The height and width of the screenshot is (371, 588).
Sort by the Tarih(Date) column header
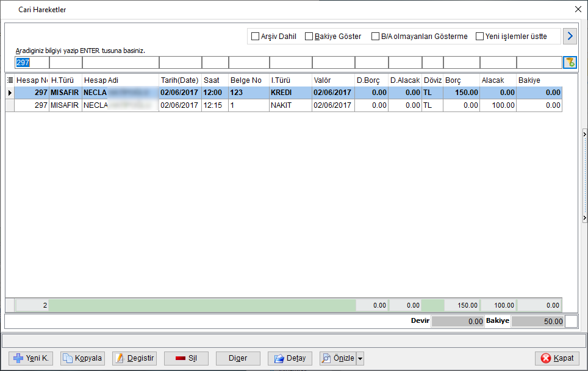[x=181, y=80]
